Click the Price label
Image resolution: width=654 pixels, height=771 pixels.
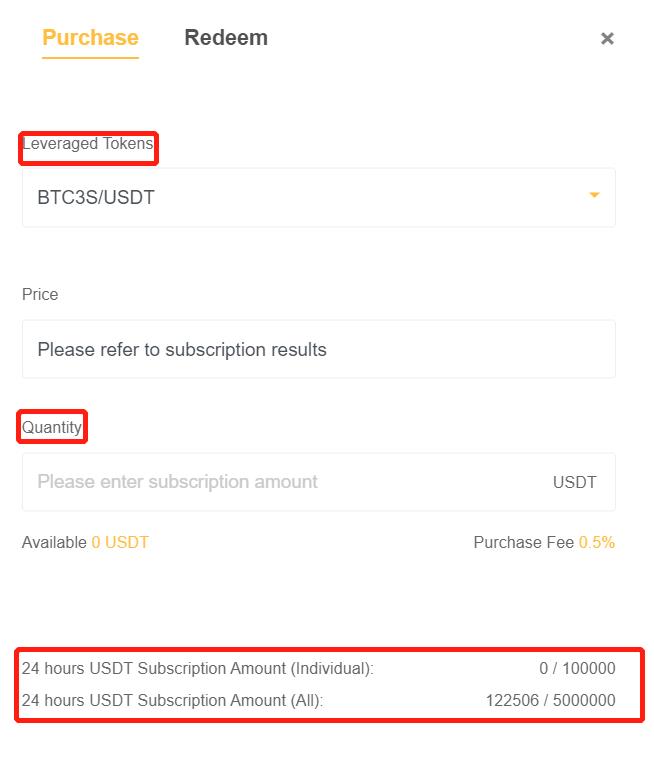tap(40, 295)
